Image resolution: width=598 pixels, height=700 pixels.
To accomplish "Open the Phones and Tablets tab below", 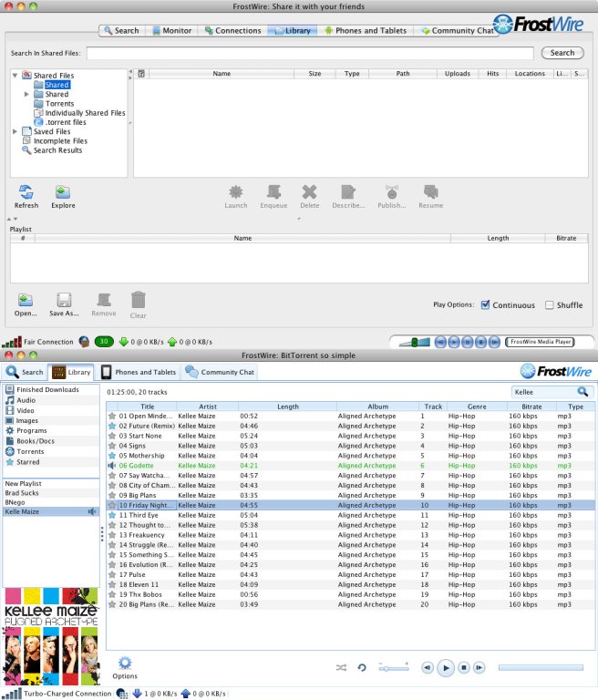I will 139,372.
